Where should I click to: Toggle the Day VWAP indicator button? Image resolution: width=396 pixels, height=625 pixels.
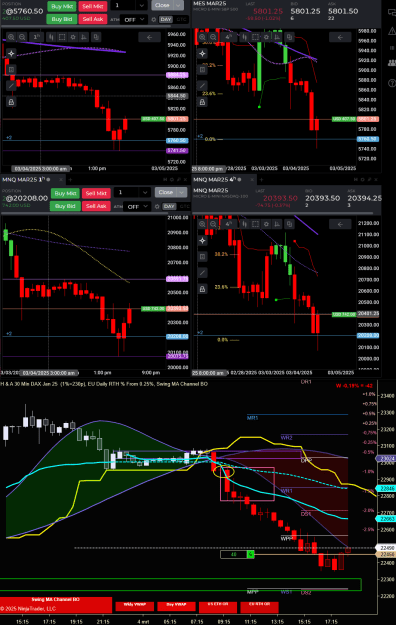176,607
